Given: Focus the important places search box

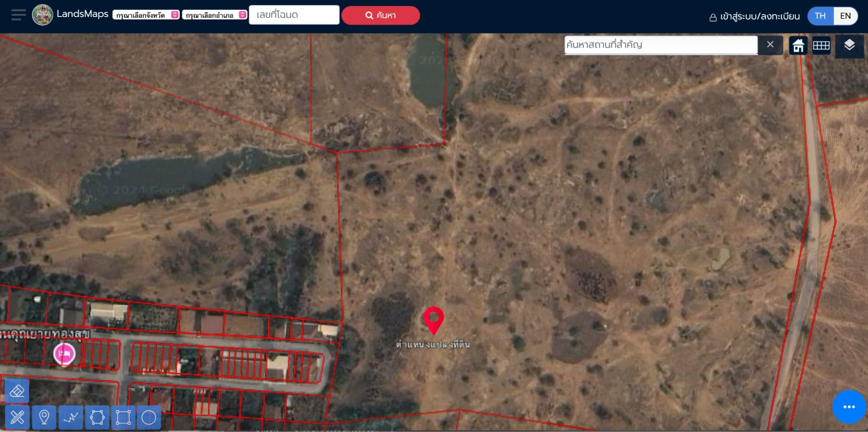Looking at the screenshot, I should (660, 45).
